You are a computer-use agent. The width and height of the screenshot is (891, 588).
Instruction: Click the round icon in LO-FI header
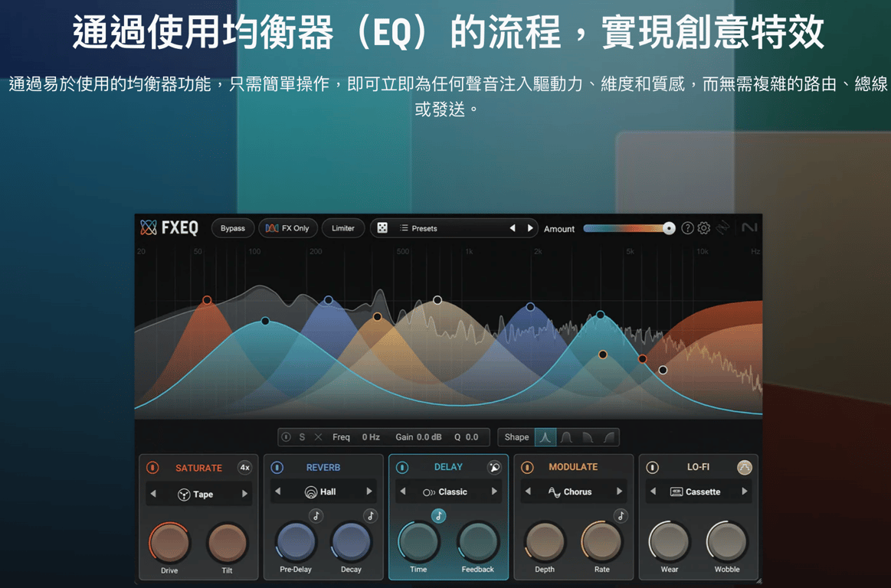pos(745,467)
